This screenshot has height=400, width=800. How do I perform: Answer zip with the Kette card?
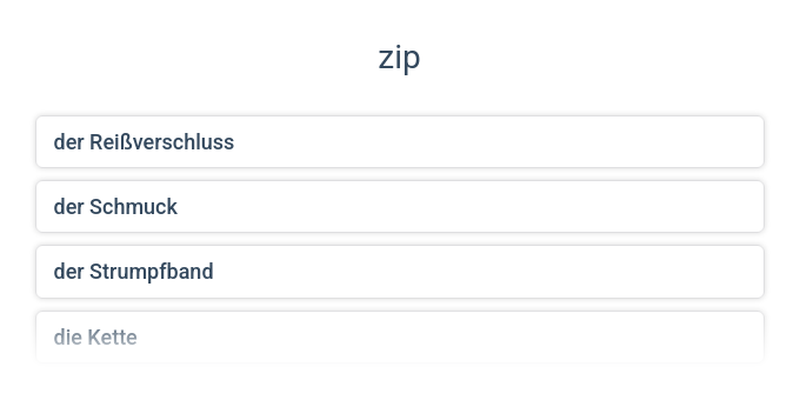click(x=400, y=337)
